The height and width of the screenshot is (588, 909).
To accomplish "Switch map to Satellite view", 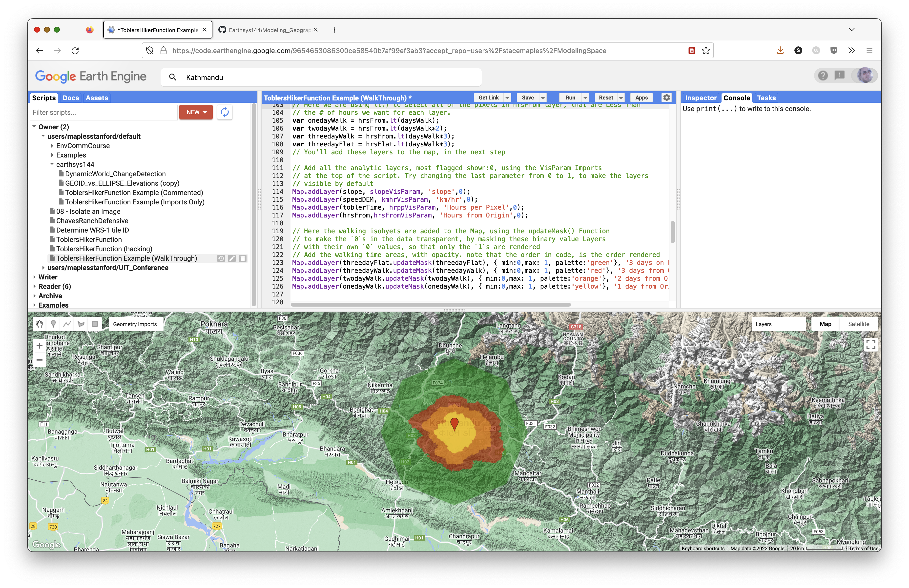I will pos(858,324).
